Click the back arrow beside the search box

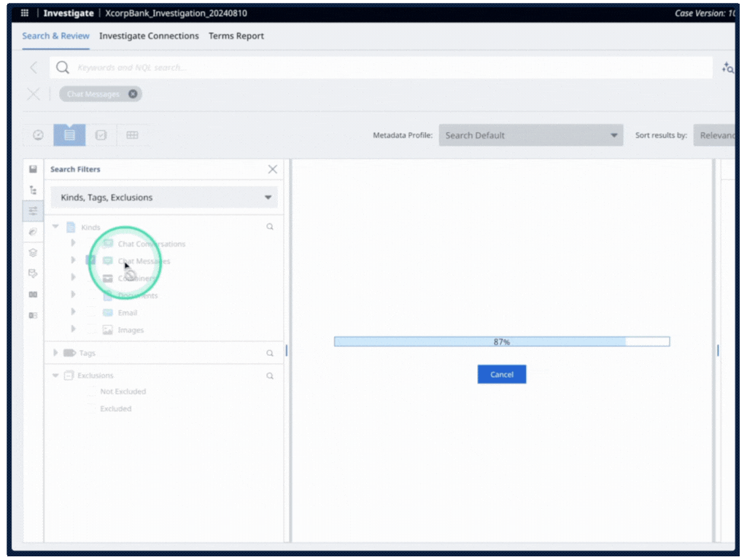34,68
